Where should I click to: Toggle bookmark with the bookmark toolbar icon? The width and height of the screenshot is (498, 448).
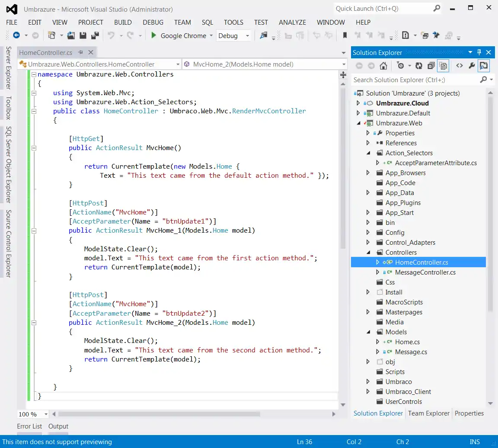[345, 35]
